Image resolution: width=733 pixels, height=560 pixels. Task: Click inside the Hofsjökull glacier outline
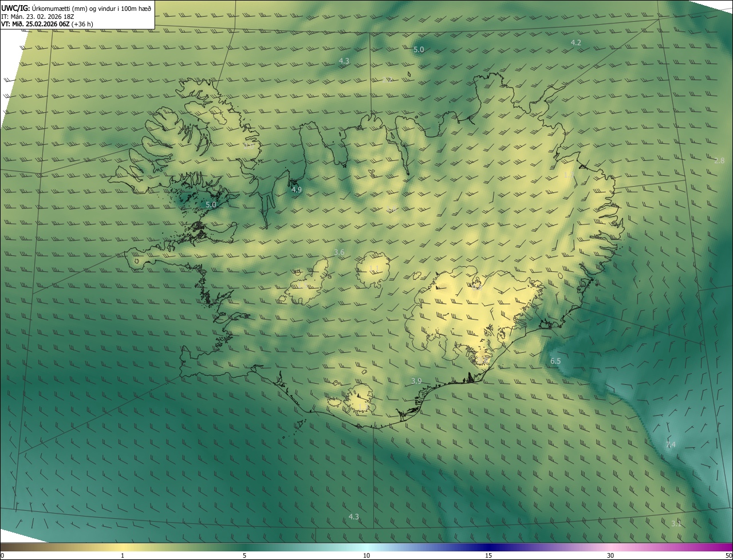tap(373, 270)
